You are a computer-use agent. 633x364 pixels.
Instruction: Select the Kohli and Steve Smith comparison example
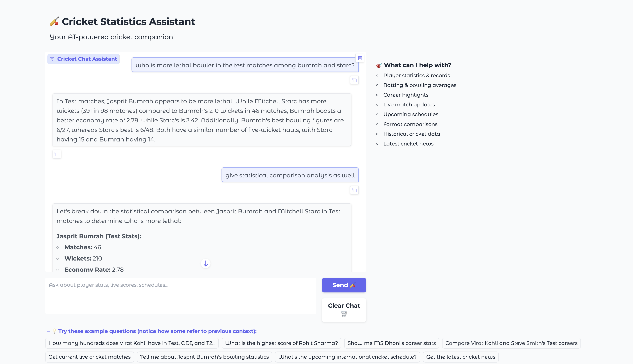point(511,343)
